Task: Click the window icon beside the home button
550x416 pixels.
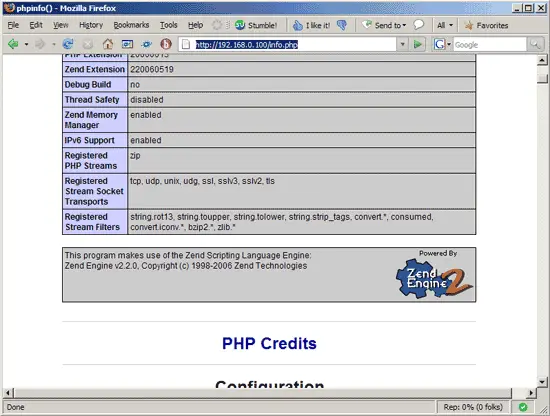Action: coord(127,44)
